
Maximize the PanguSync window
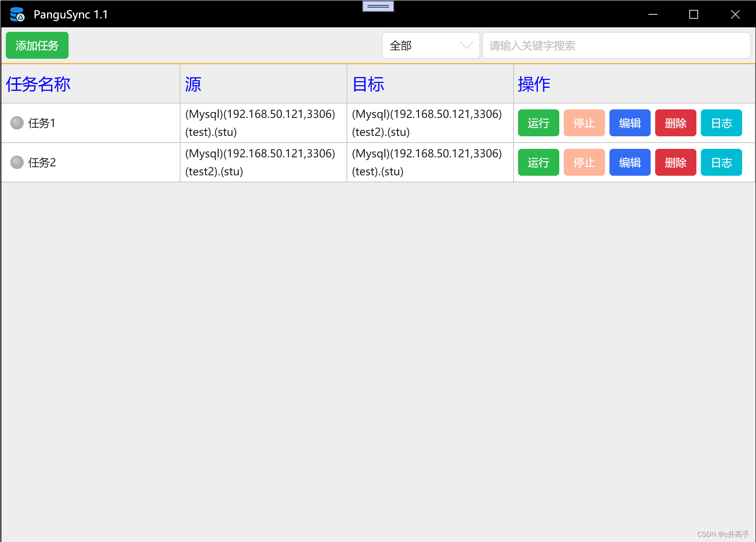pyautogui.click(x=694, y=14)
